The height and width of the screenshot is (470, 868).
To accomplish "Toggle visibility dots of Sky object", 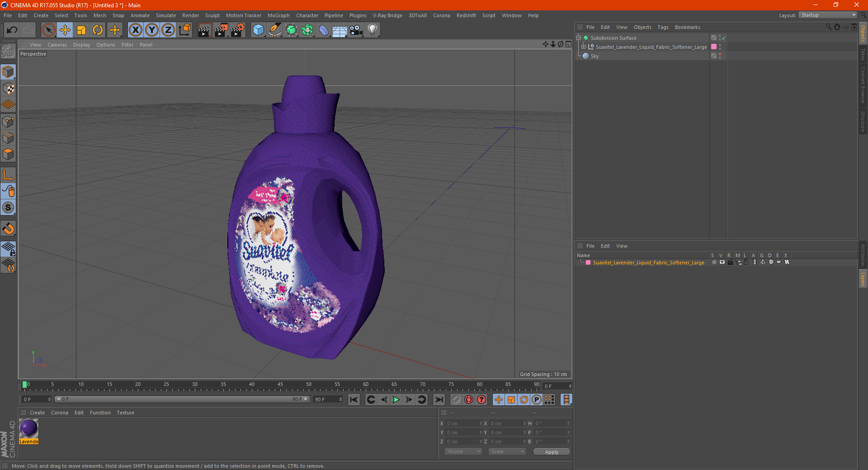I will 720,56.
